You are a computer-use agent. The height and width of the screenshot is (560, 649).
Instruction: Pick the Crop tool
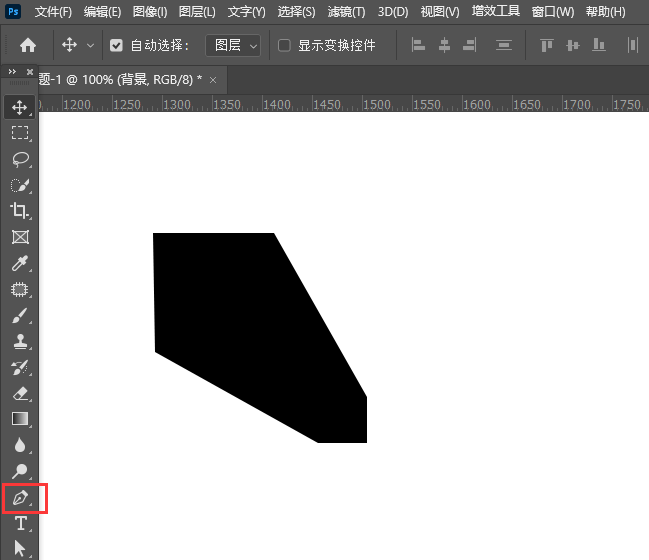pos(19,211)
